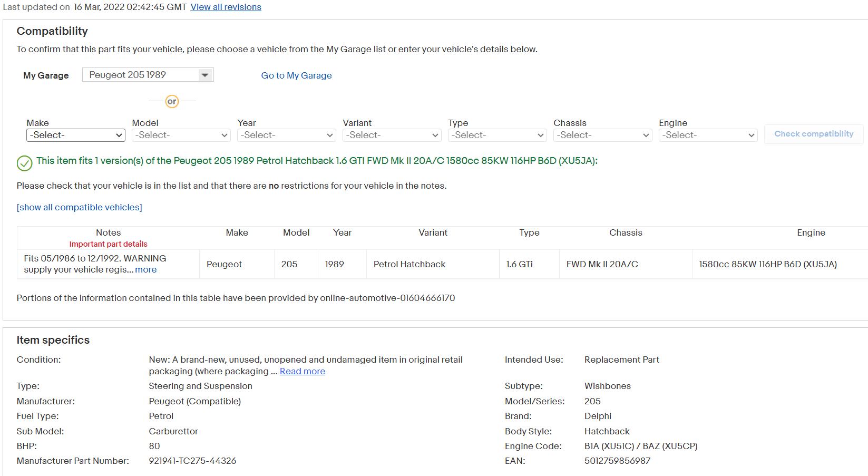This screenshot has height=476, width=868.
Task: Select the Engine Code value B1A (XU51C)
Action: coord(641,446)
